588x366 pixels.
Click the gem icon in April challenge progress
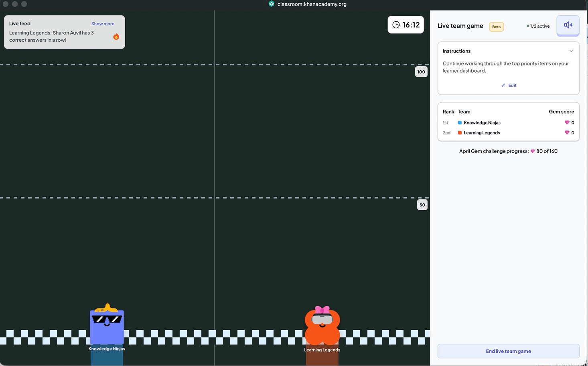tap(533, 151)
